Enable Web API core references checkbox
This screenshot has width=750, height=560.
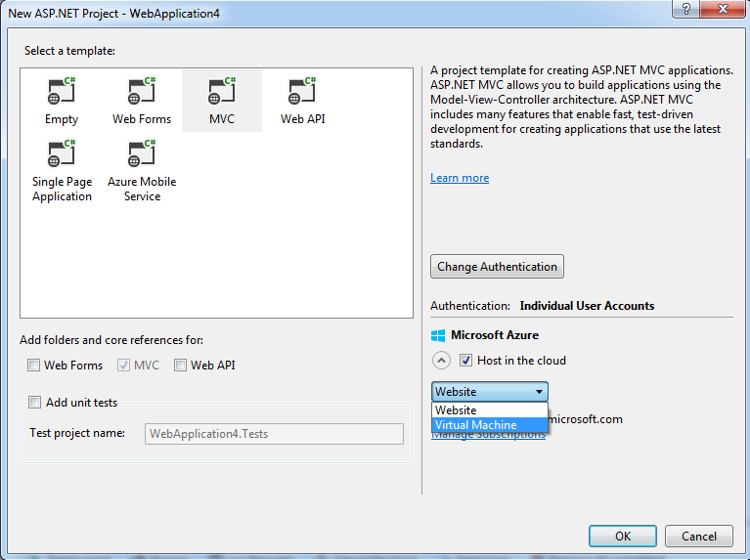pyautogui.click(x=180, y=366)
